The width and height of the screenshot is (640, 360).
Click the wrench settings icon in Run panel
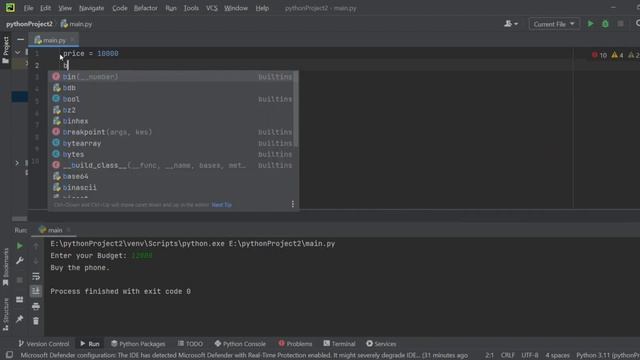click(x=19, y=260)
